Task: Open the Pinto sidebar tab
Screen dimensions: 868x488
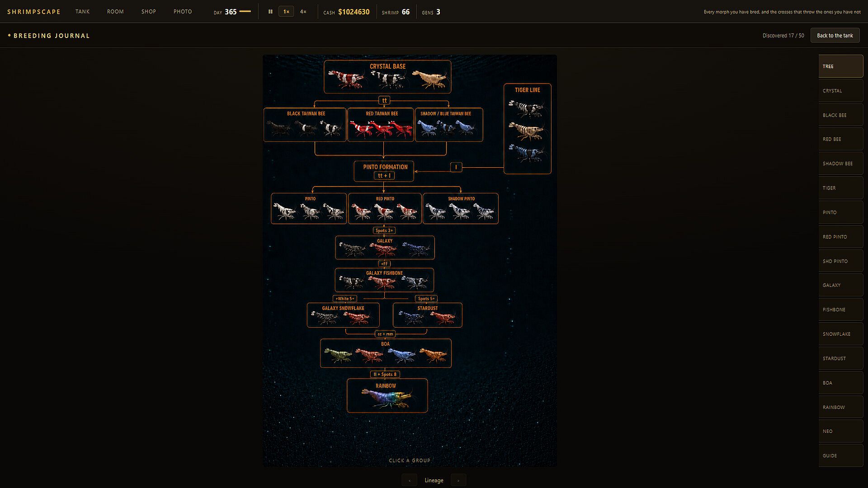Action: [840, 212]
